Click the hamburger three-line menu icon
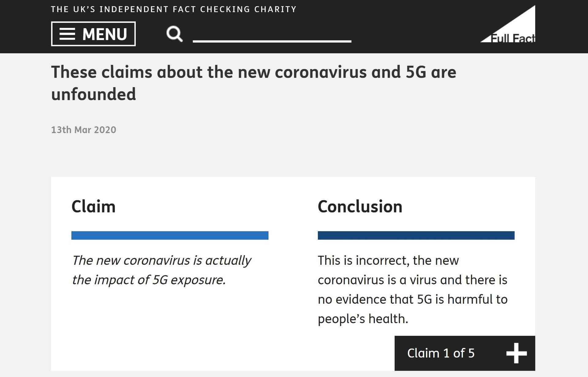Screen dimensions: 588x377 (67, 34)
